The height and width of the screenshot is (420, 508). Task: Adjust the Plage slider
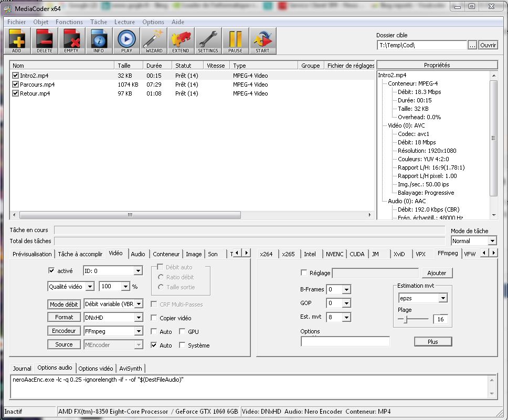pos(405,319)
